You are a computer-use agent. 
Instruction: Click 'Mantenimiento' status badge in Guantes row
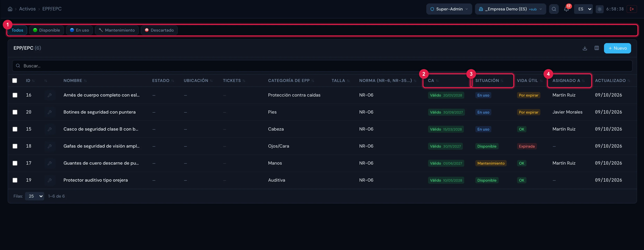pos(491,163)
